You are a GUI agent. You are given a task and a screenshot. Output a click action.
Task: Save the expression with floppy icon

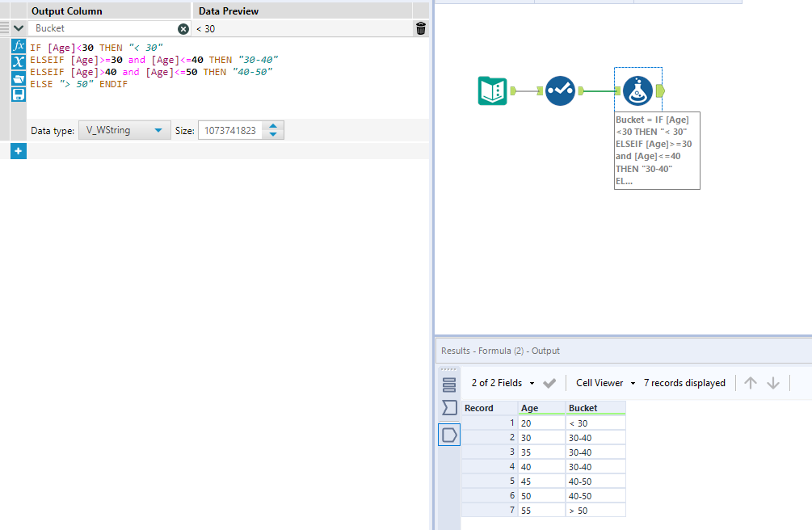coord(19,95)
